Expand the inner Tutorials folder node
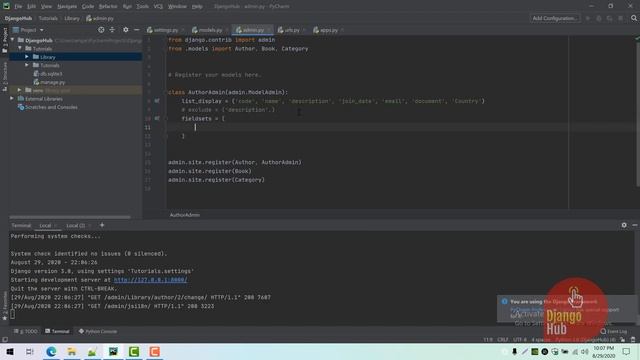640x360 pixels. click(27, 65)
